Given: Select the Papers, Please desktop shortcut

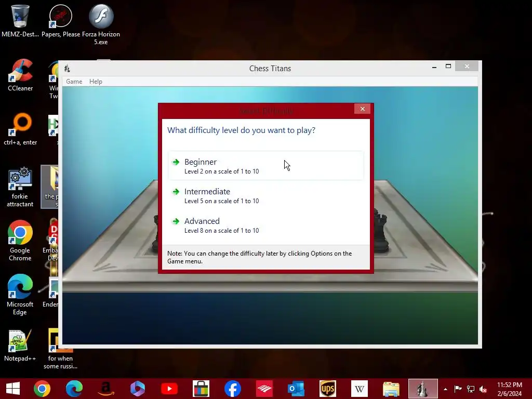Looking at the screenshot, I should point(61,21).
